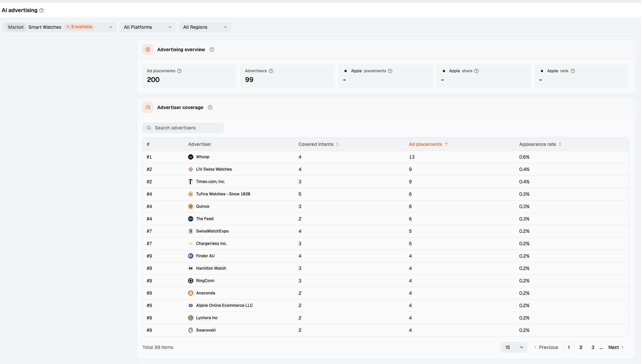Click the Previous page button

pyautogui.click(x=546, y=347)
